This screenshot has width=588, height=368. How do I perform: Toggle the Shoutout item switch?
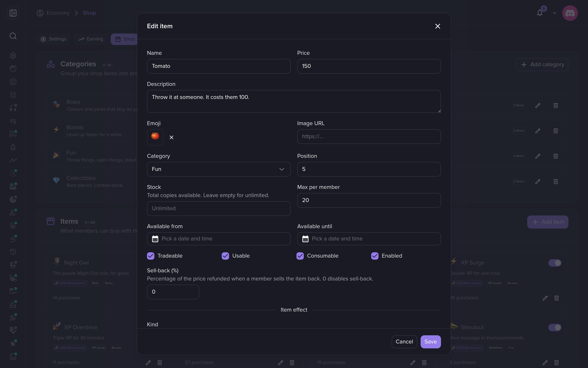pos(555,327)
